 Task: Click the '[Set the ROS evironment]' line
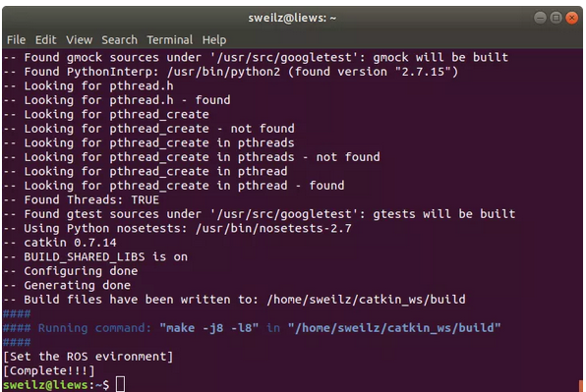click(x=88, y=357)
